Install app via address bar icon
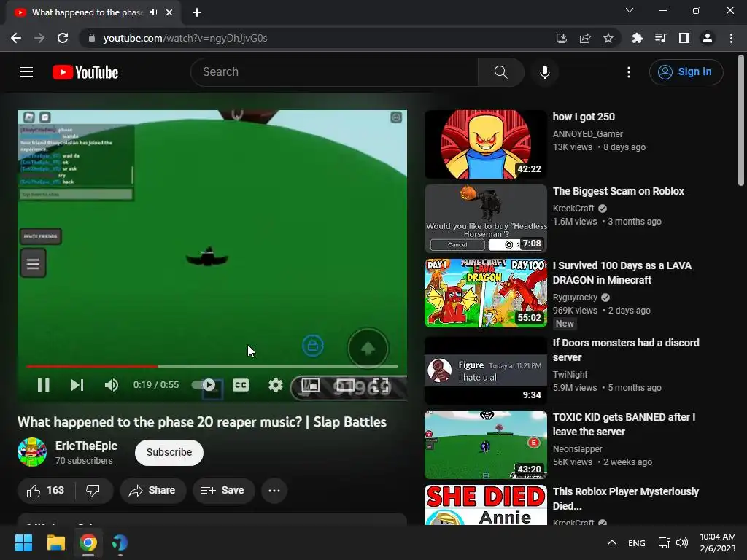 coord(562,38)
